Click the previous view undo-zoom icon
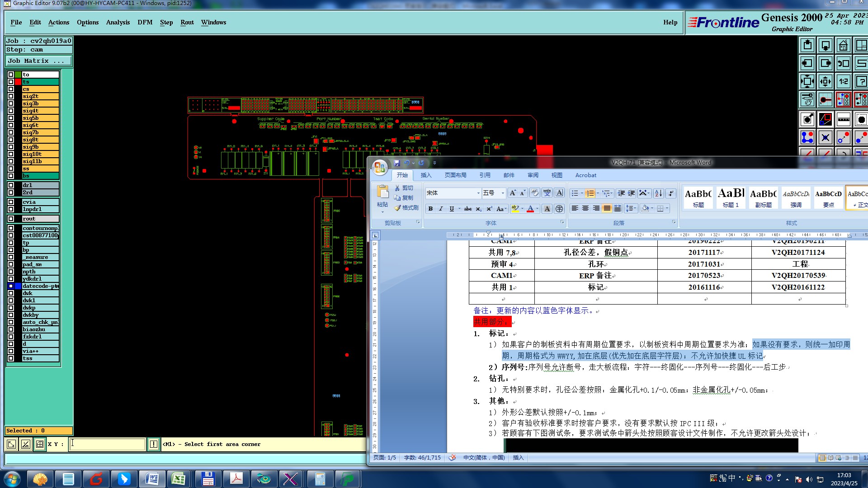This screenshot has height=488, width=868. pos(843,63)
